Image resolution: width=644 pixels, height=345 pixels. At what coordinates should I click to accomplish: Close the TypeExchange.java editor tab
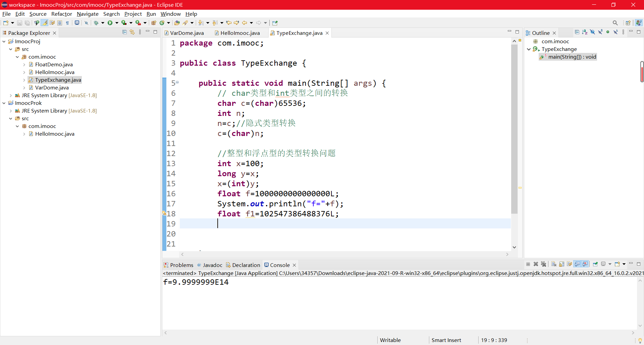(x=327, y=33)
